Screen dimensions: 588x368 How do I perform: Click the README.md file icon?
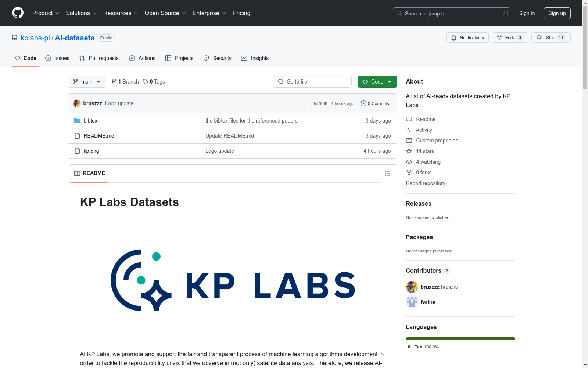click(77, 136)
